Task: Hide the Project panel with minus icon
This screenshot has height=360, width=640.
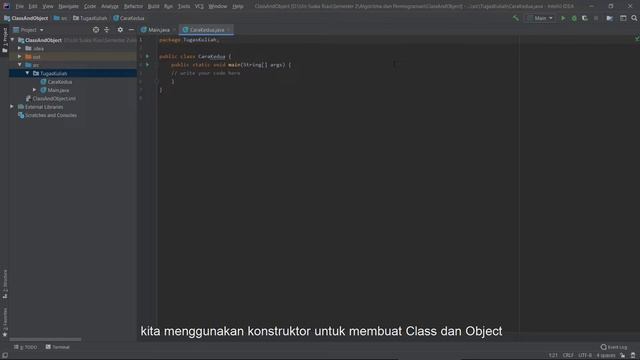Action: (x=131, y=30)
